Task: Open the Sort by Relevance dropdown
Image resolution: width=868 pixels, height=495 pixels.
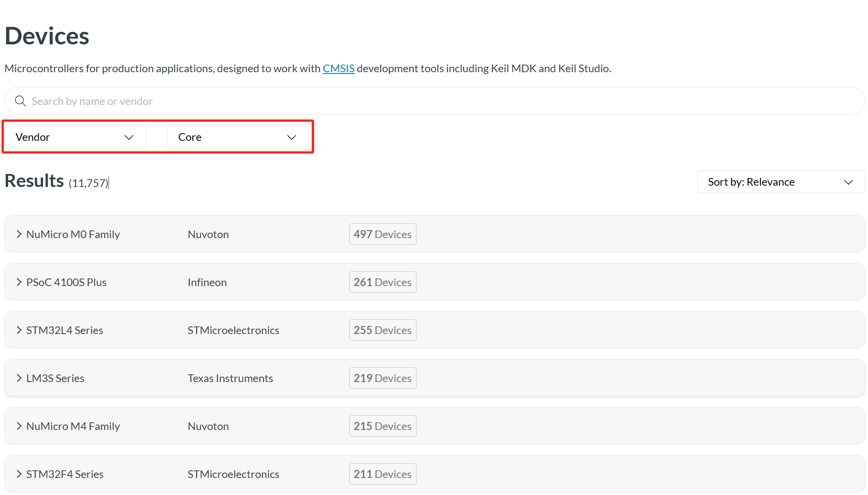Action: coord(781,182)
